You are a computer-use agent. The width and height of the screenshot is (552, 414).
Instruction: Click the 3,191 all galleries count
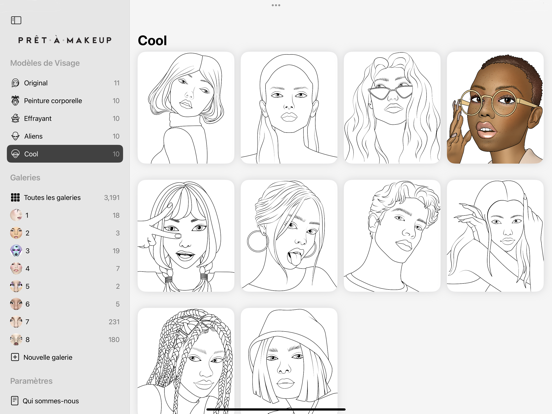[112, 197]
